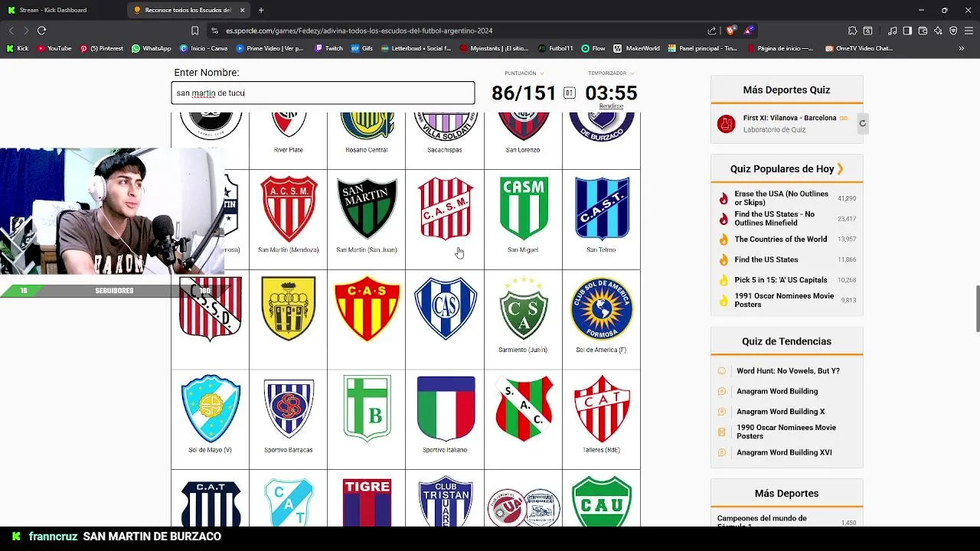980x551 pixels.
Task: Focus the Enter Nombre answer field
Action: pos(322,93)
